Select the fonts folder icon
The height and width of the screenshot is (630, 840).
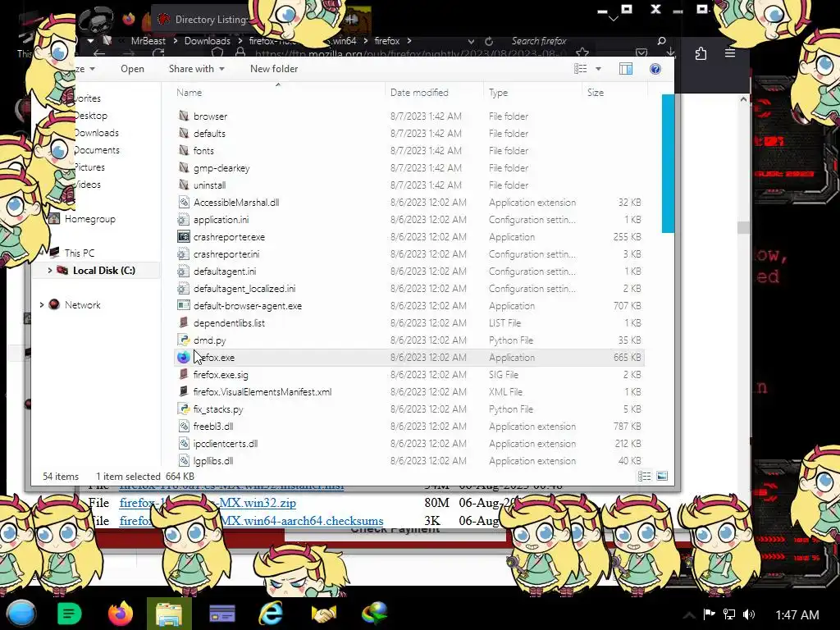coord(184,151)
